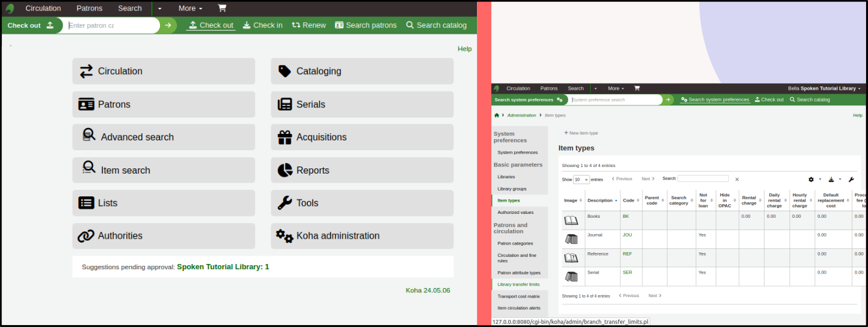Image resolution: width=868 pixels, height=327 pixels.
Task: Open the Koha administration module
Action: 362,236
